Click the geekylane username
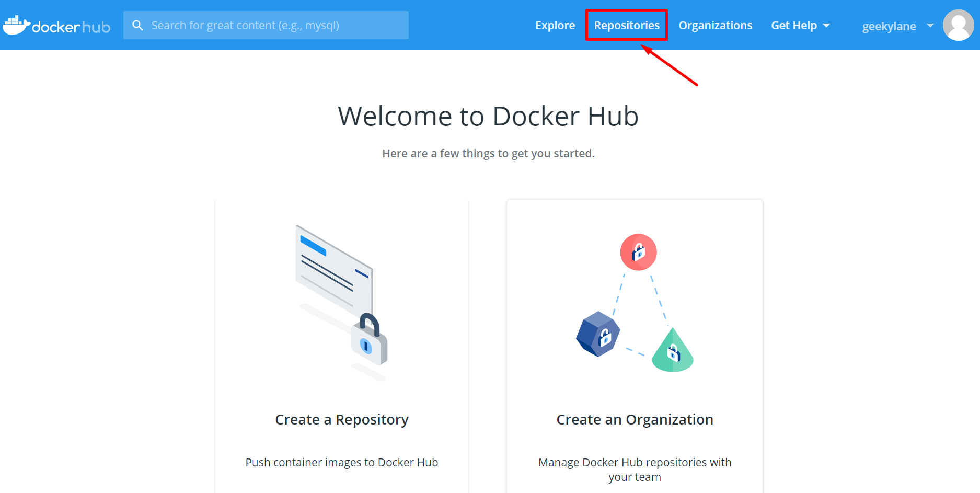This screenshot has width=980, height=493. coord(889,26)
